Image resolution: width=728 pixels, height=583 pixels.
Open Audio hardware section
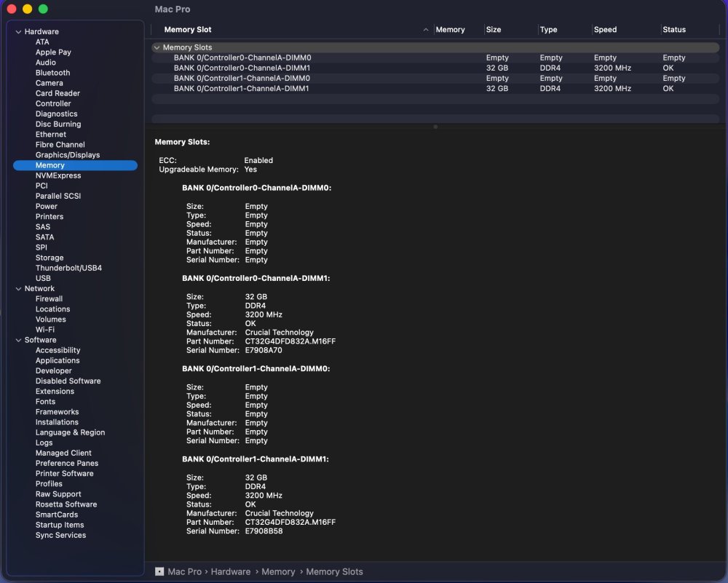(45, 62)
